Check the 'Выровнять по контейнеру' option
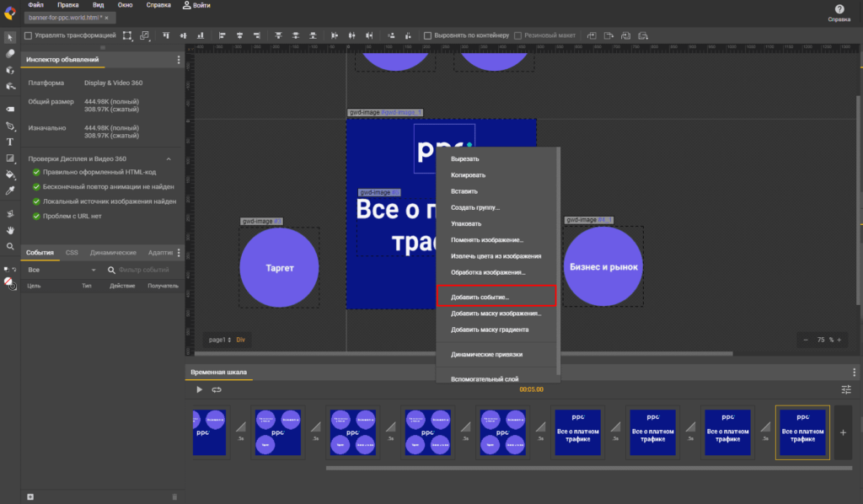The width and height of the screenshot is (863, 504). coord(427,35)
